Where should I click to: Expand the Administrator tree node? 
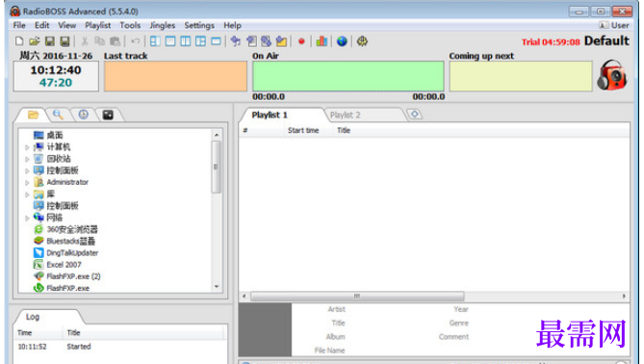(27, 182)
